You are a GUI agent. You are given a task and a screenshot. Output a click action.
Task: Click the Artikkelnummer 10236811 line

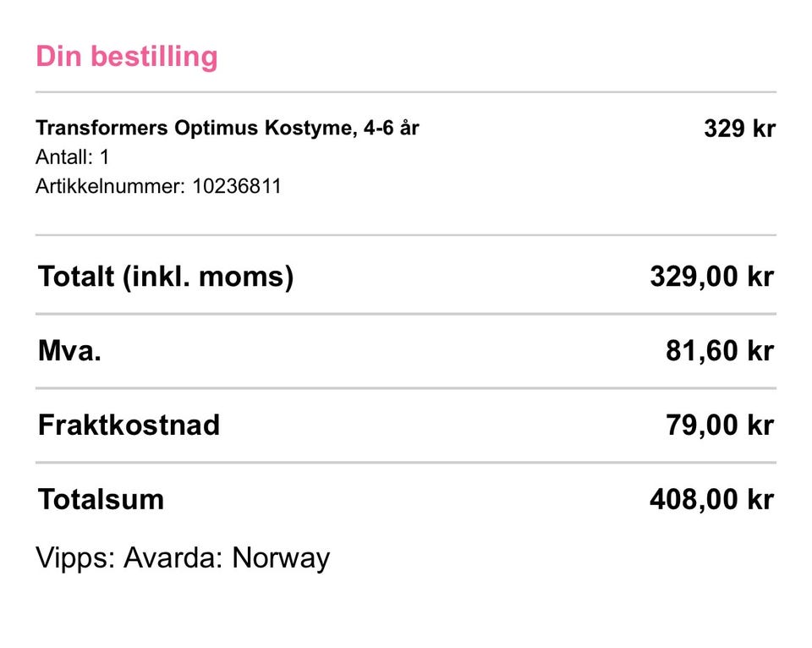click(x=158, y=186)
